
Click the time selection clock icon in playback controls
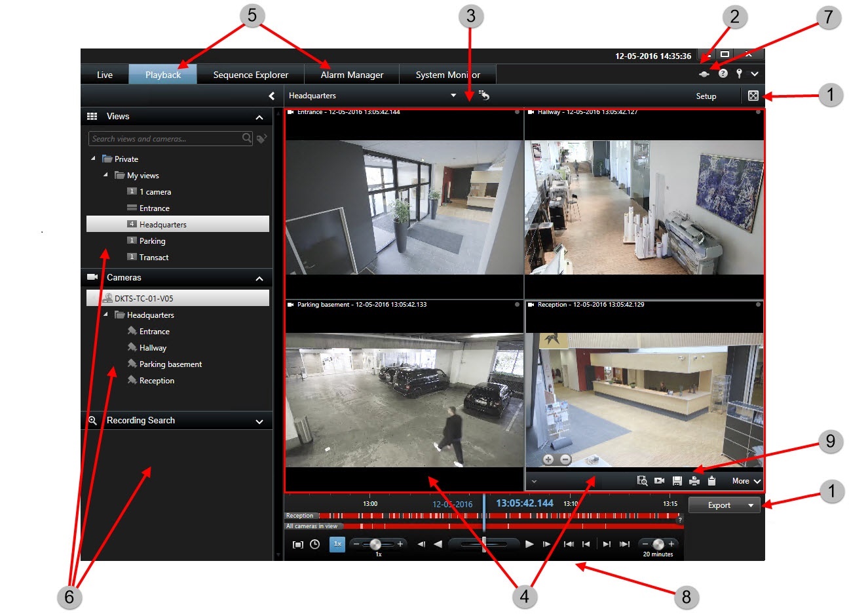point(315,544)
